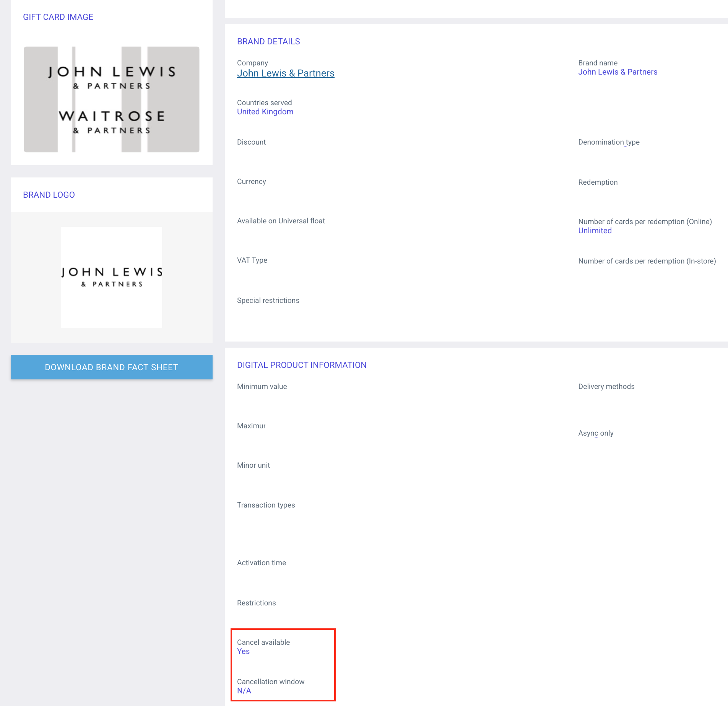
Task: Click the Unlimited online redemption value
Action: click(595, 231)
